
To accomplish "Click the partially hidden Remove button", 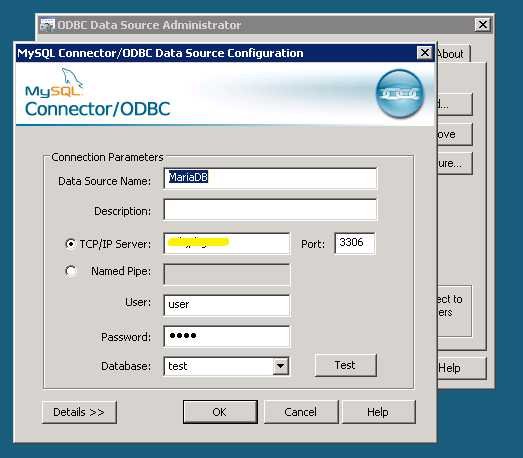I will click(454, 134).
